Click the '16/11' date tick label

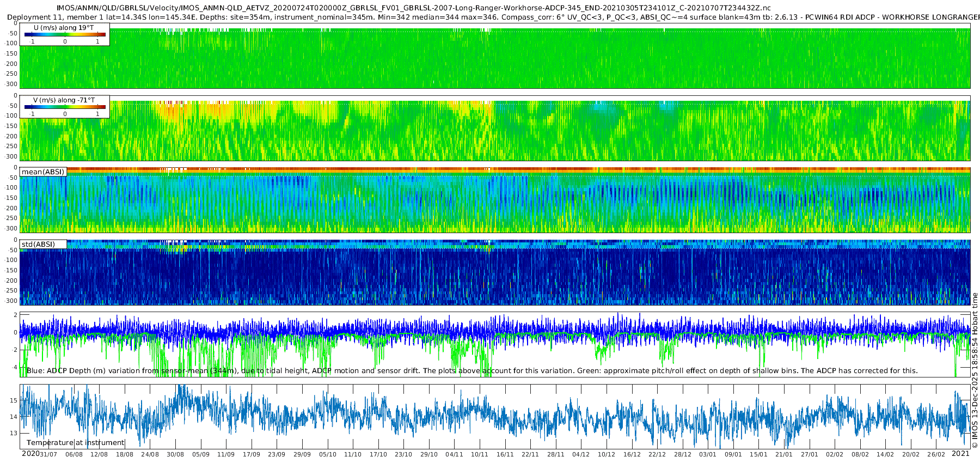pyautogui.click(x=505, y=454)
